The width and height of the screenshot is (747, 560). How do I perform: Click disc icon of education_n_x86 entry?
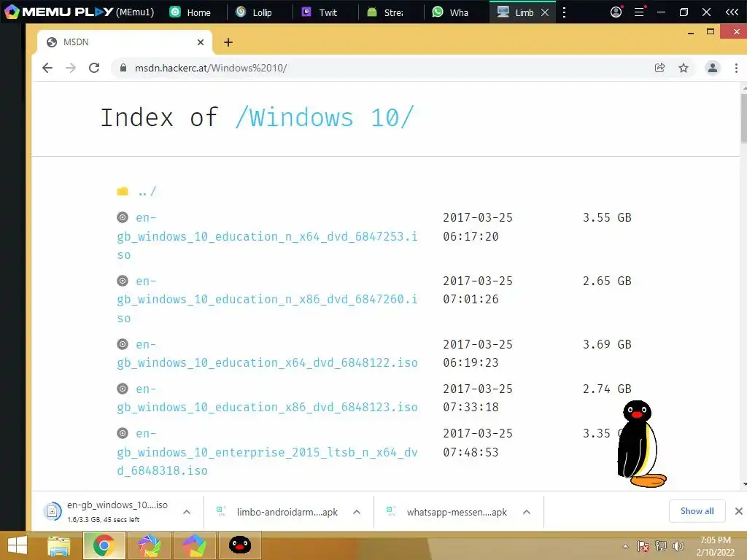(x=123, y=281)
